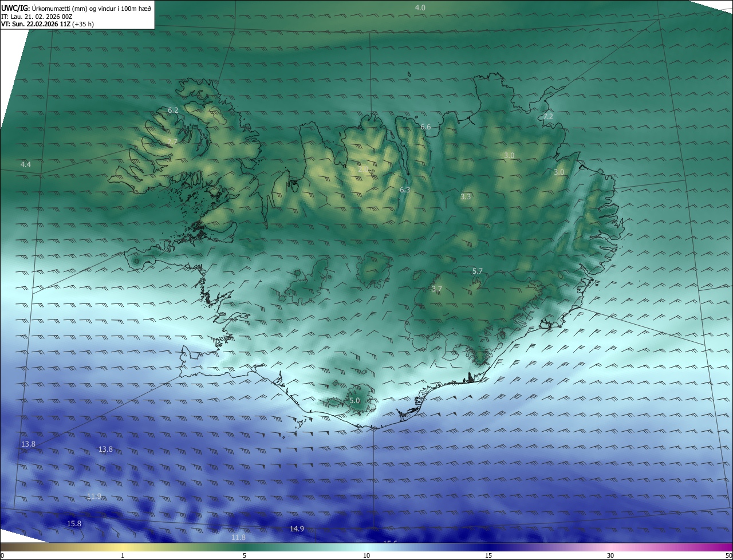Viewport: 733px width, 560px height.
Task: Click the 2.7 value in the Westfjords
Action: pyautogui.click(x=172, y=141)
